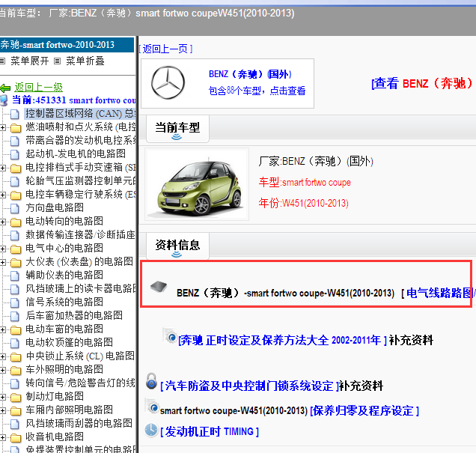Viewport: 476px width, 453px height.
Task: Click the padlock icon beside 汽车防盗
Action: (151, 381)
